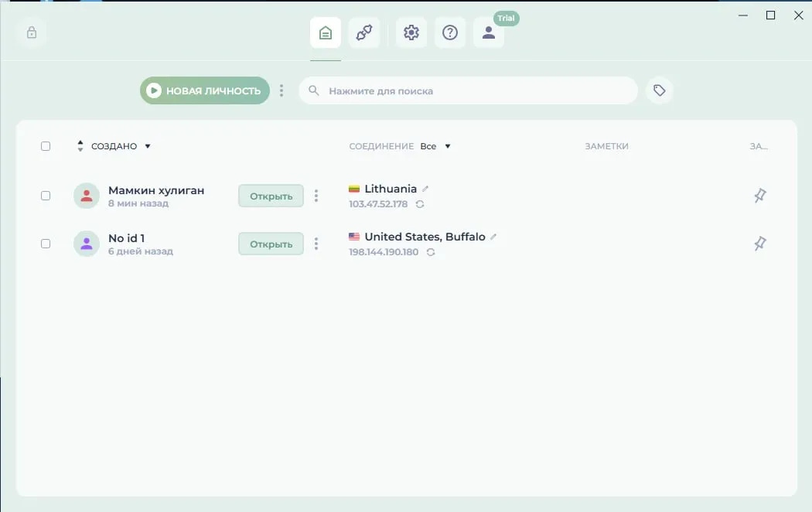Open settings gear icon
This screenshot has width=812, height=512.
coord(411,32)
